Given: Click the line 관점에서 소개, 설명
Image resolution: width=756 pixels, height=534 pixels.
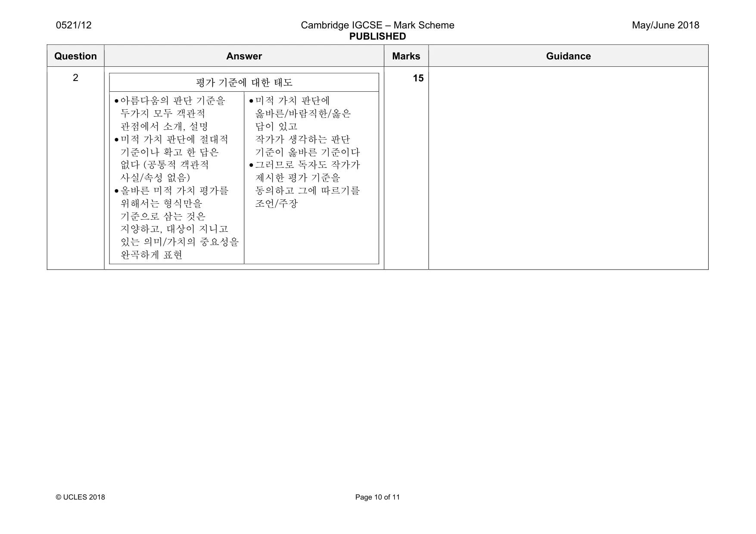Looking at the screenshot, I should click(164, 127).
